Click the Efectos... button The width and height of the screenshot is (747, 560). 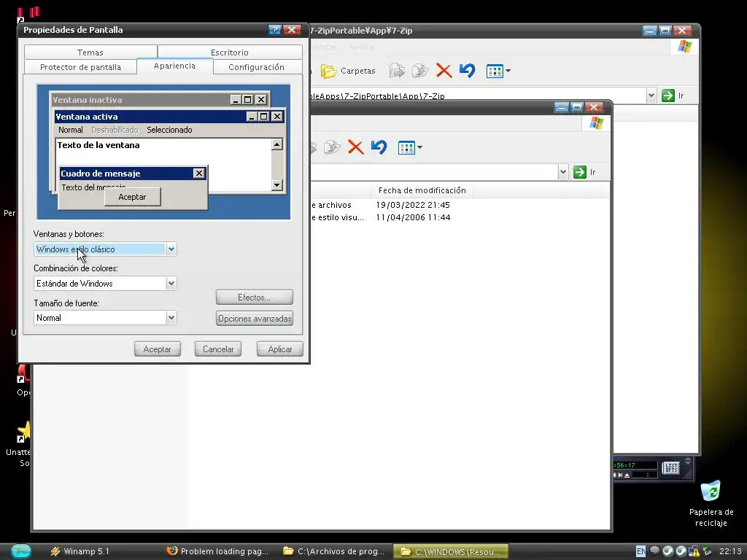coord(255,297)
